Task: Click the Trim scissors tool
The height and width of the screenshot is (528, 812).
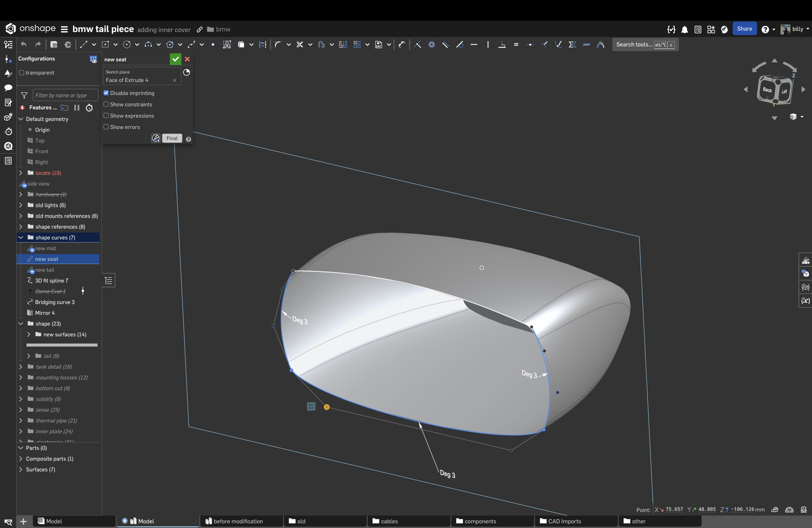Action: (300, 45)
